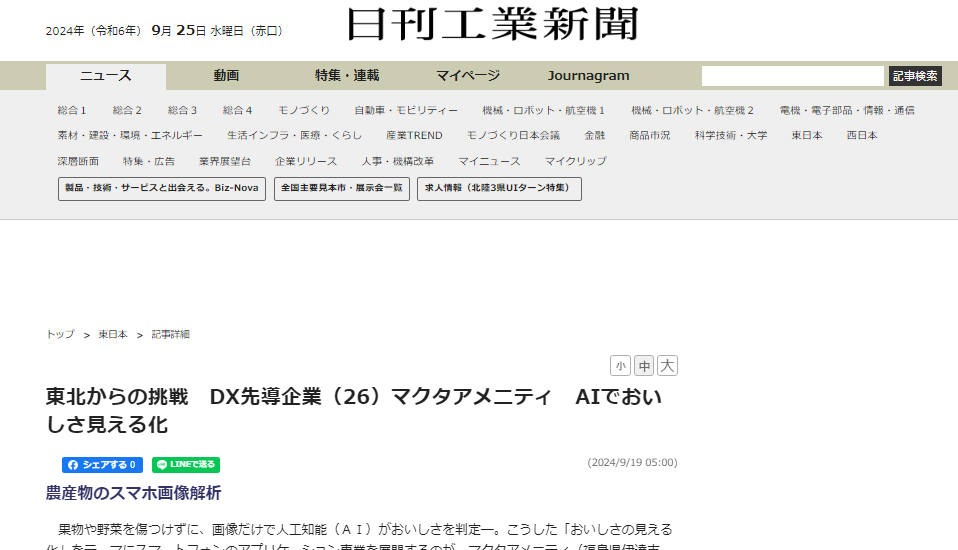Image resolution: width=958 pixels, height=550 pixels.
Task: Click the subheading 農産物のスマホ画像解析
Action: click(x=133, y=493)
